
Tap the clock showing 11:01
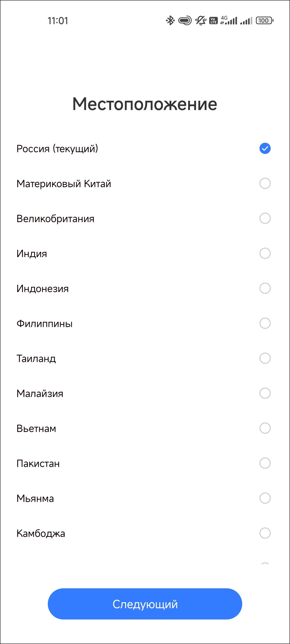tap(58, 21)
